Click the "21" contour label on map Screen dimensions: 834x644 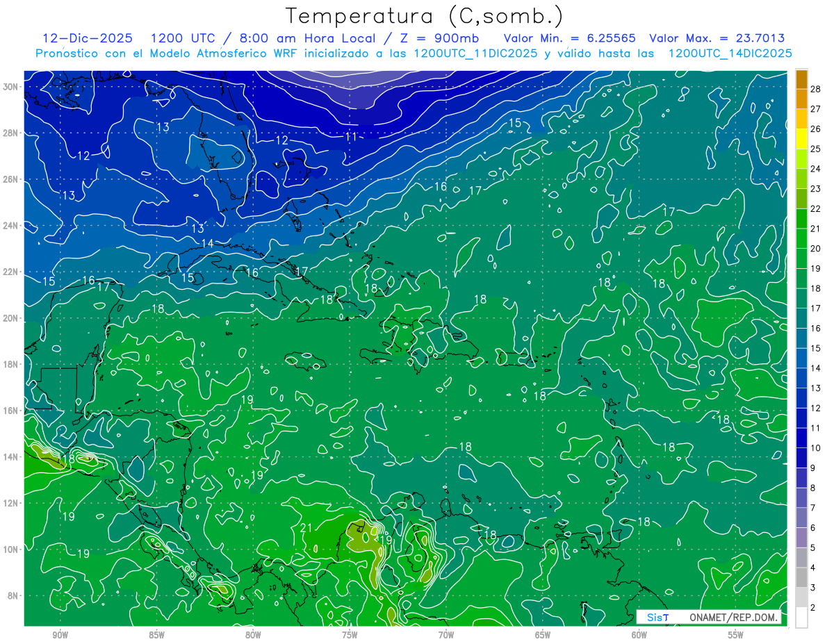tap(306, 528)
